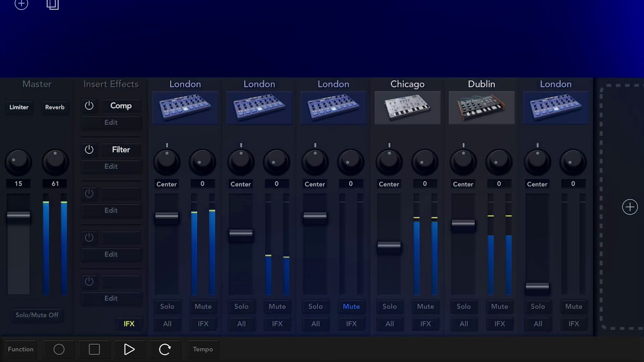Viewport: 644px width, 362px height.
Task: Click Edit under the third insert slot
Action: tap(111, 210)
